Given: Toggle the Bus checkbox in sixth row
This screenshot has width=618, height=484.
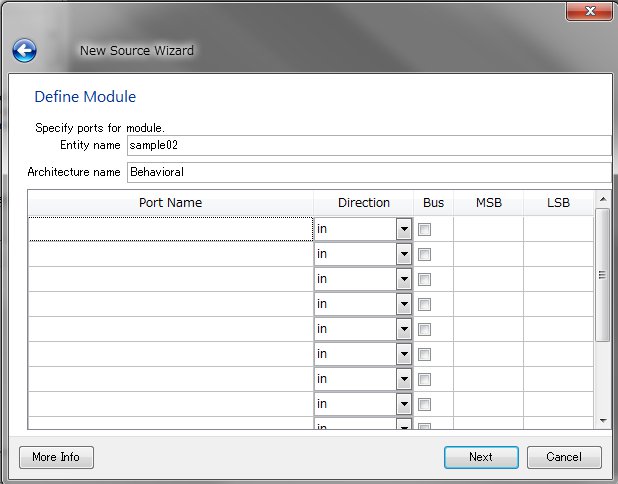Looking at the screenshot, I should [425, 354].
